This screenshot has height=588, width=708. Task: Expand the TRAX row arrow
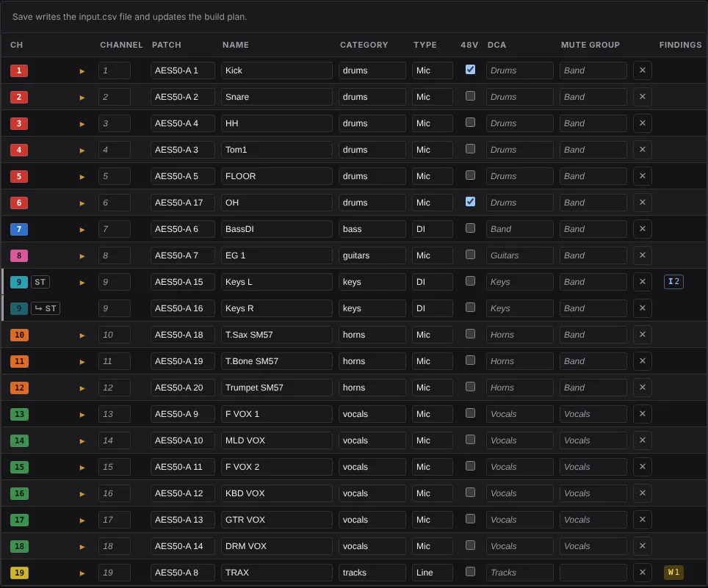coord(82,573)
